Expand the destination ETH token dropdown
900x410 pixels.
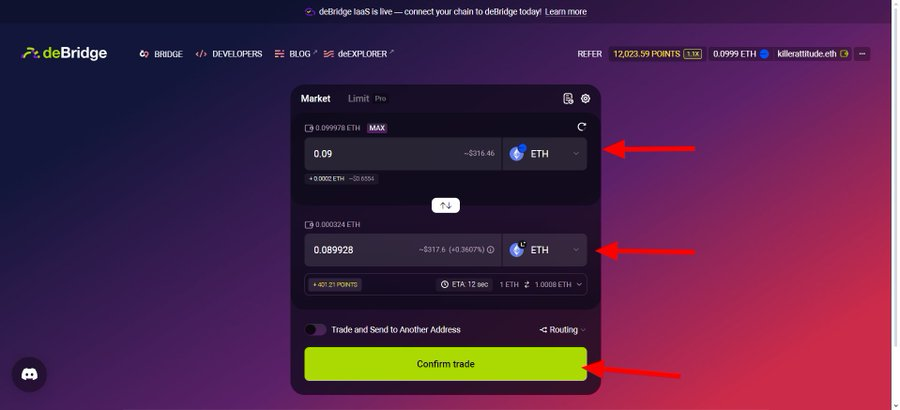click(x=545, y=250)
